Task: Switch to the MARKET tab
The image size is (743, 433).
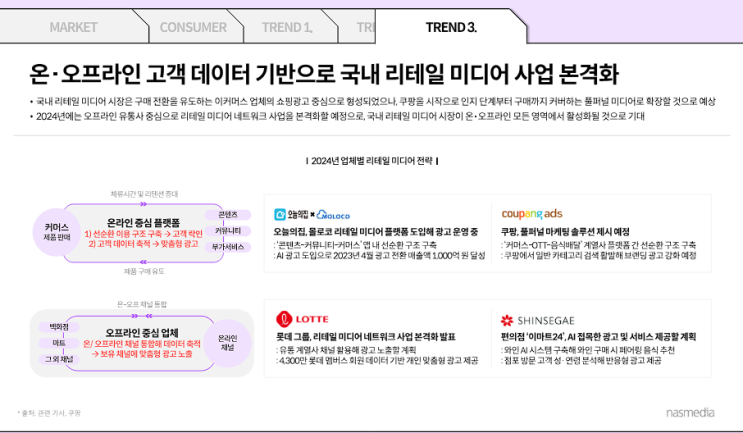Action: coord(73,27)
